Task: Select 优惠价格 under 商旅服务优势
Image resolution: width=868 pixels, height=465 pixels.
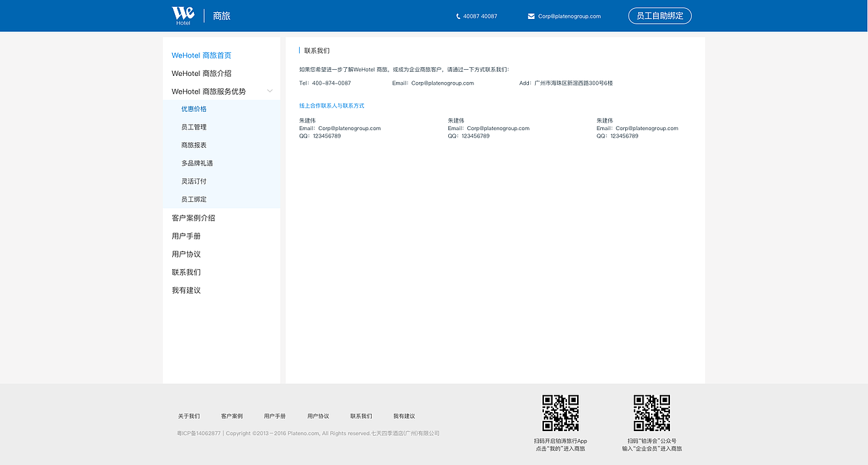Action: click(x=194, y=108)
